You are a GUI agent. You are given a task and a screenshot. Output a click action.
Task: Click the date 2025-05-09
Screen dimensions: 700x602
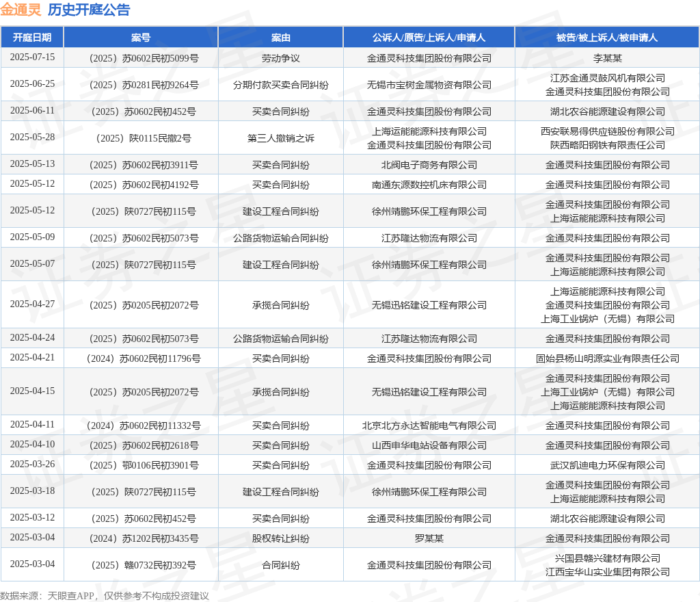coord(32,237)
